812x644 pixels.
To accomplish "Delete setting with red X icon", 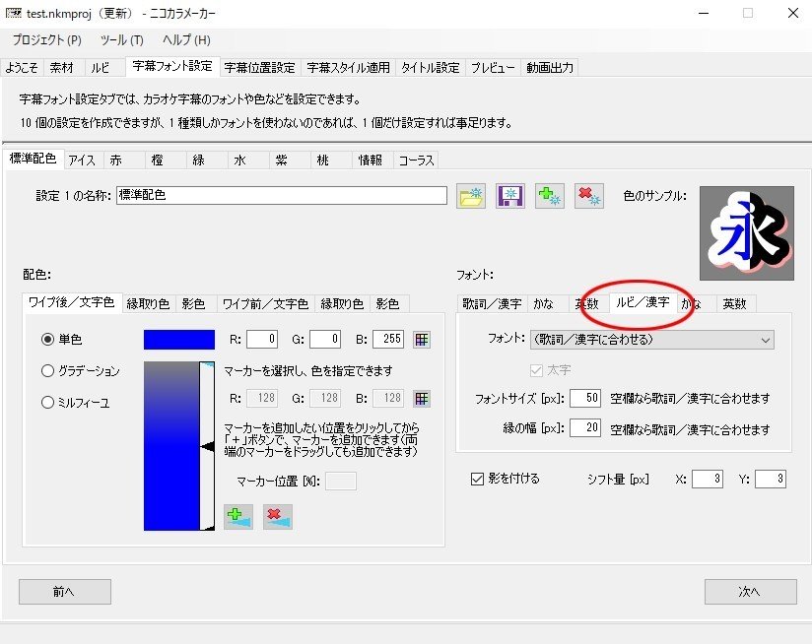I will 589,196.
